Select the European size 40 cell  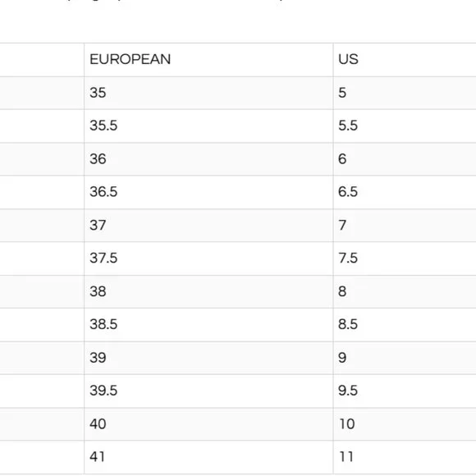click(x=208, y=424)
